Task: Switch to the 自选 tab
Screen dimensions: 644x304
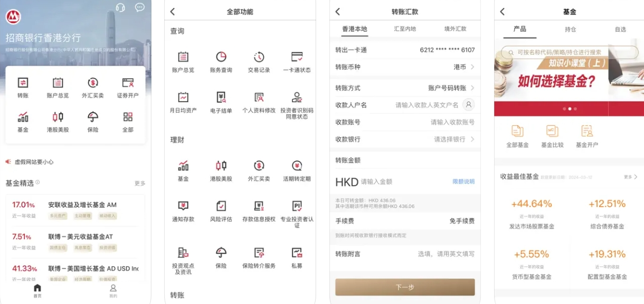Action: coord(620,29)
